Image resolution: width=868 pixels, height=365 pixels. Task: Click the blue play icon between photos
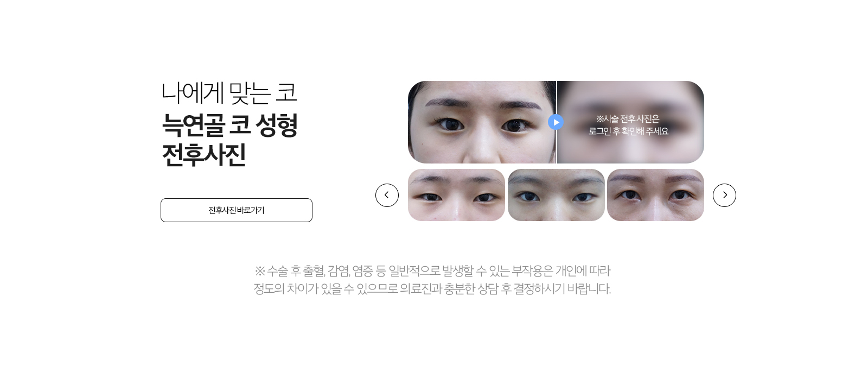556,122
